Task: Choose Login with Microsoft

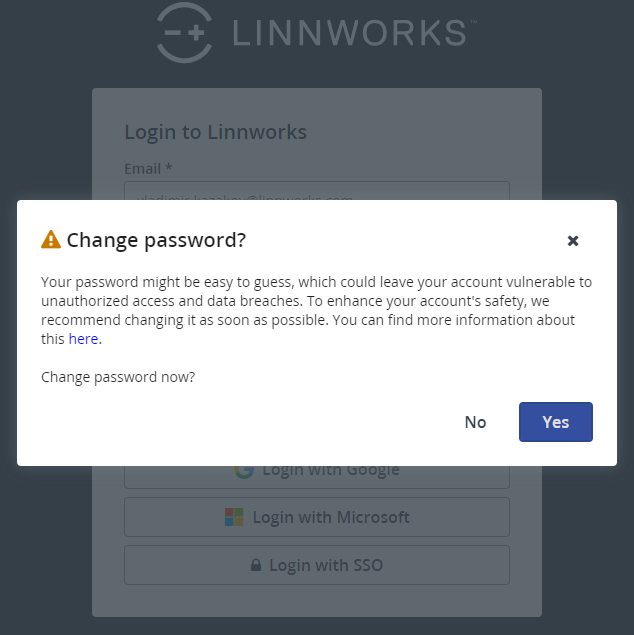Action: pyautogui.click(x=330, y=517)
